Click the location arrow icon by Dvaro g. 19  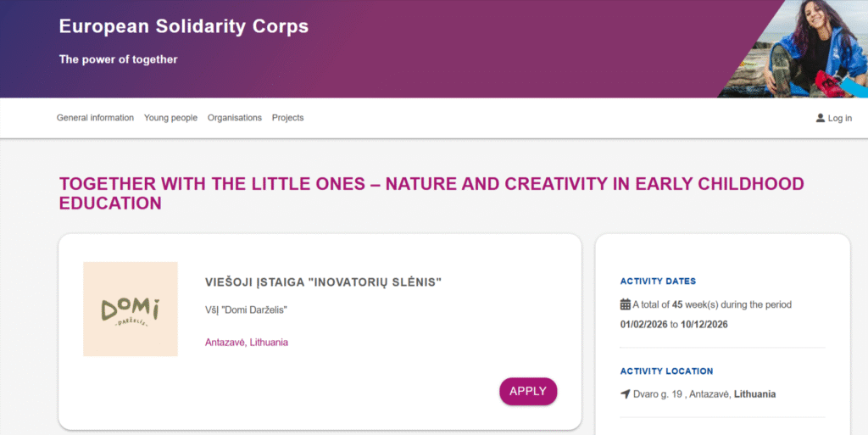pyautogui.click(x=626, y=394)
